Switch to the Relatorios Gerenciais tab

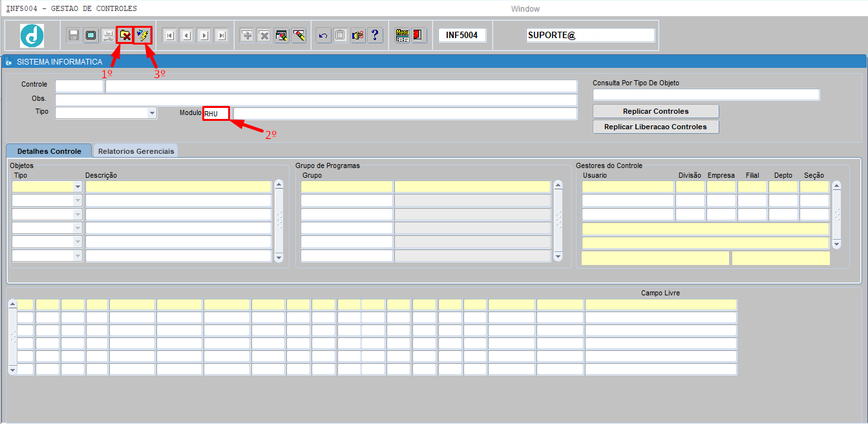click(136, 151)
